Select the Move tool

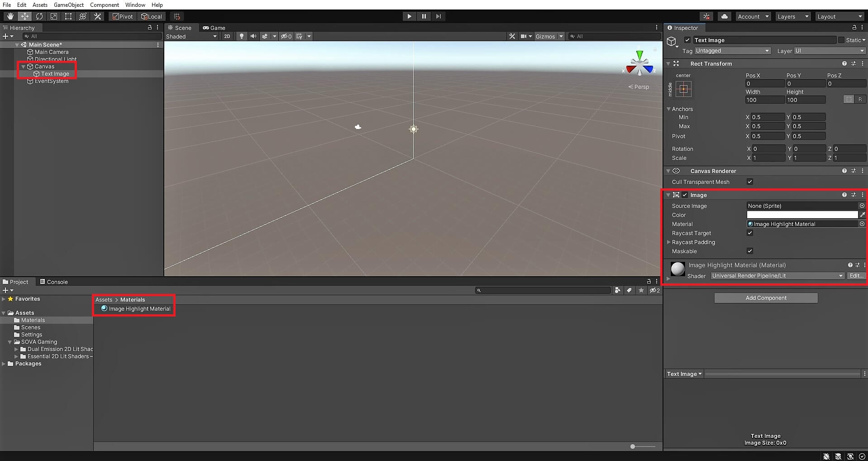pyautogui.click(x=24, y=16)
